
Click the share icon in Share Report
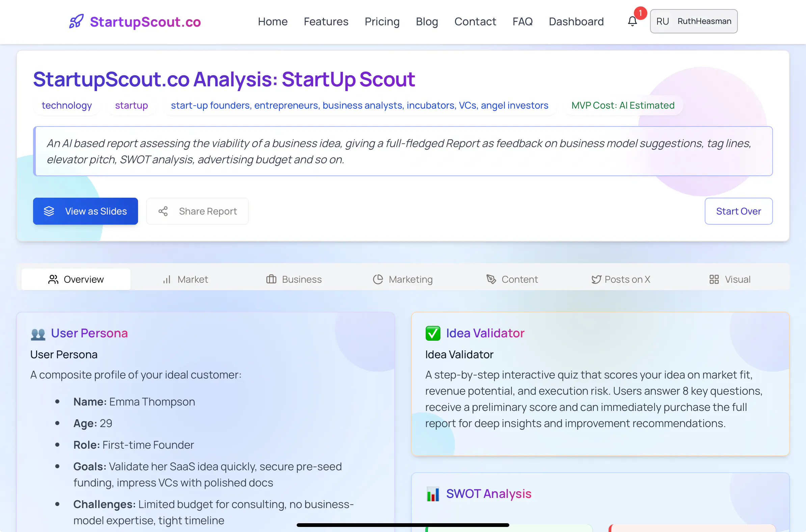pos(163,211)
